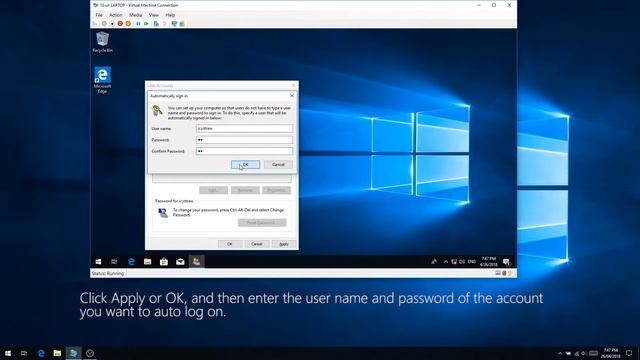Click the Revert toolbar icon
Image resolution: width=640 pixels, height=360 pixels.
164,24
